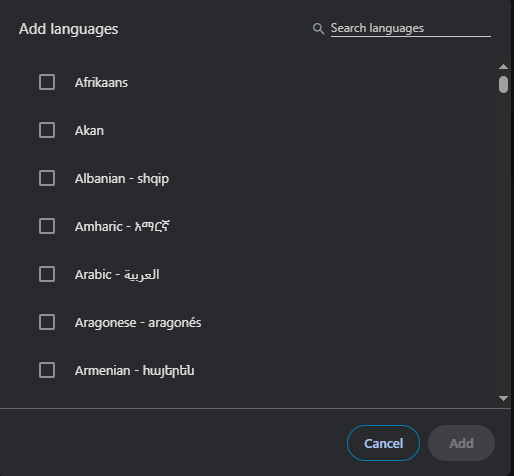Click the scrollbar down arrow
The image size is (514, 476).
point(503,398)
